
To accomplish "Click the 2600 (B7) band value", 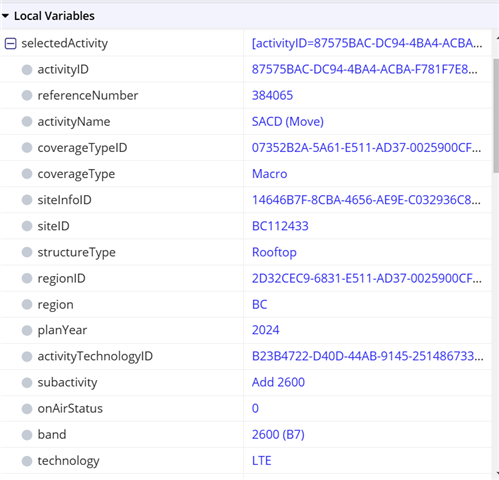I will point(278,435).
